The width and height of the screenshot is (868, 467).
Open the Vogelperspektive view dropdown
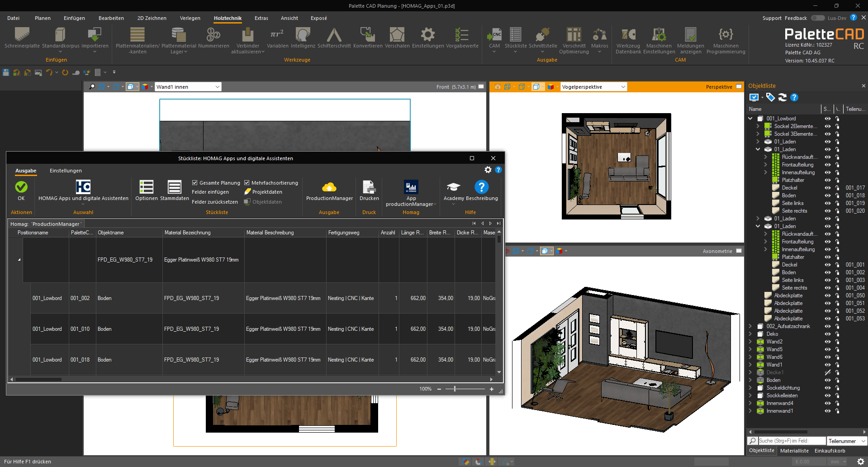(x=623, y=87)
